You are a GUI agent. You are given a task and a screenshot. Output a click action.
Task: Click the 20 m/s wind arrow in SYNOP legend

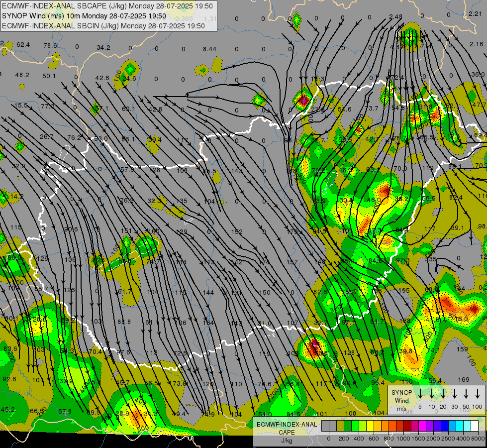click(443, 394)
